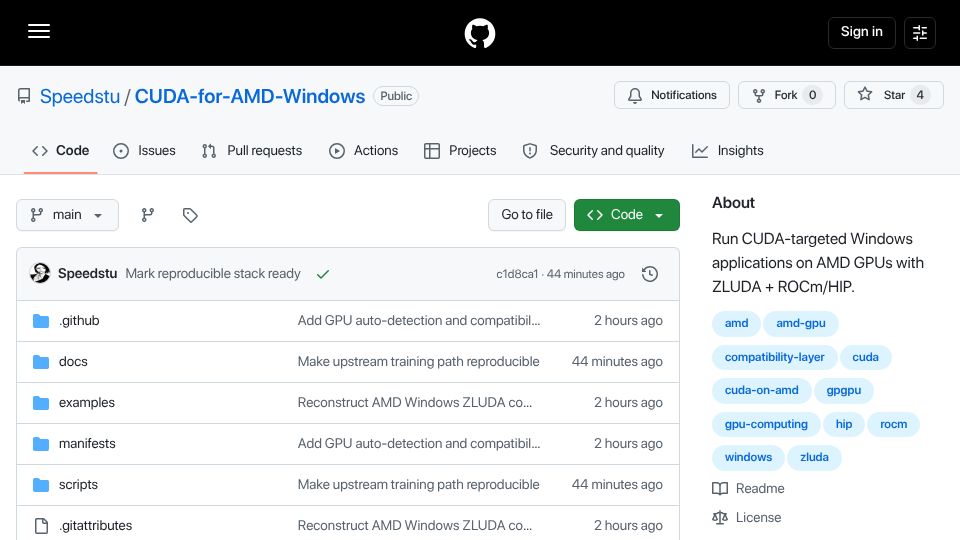
Task: Select the amd topic tag
Action: (736, 323)
